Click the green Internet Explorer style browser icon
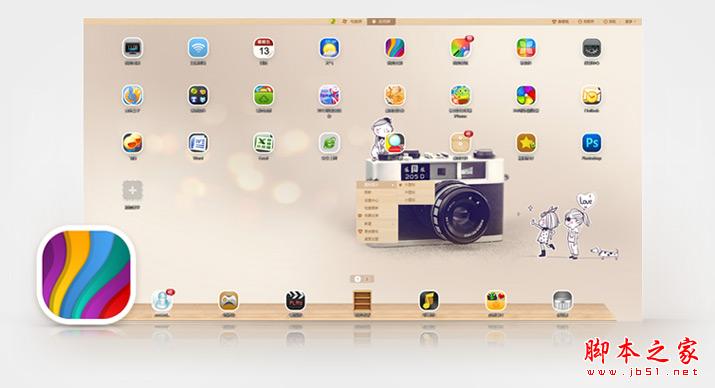Image resolution: width=715 pixels, height=388 pixels. pos(329,143)
